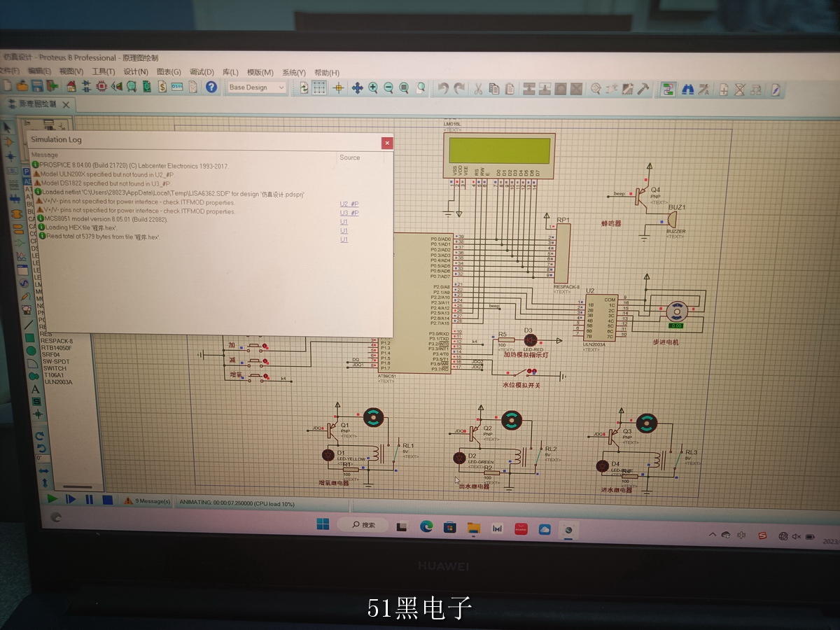Open the Base Design variant dropdown

[257, 87]
